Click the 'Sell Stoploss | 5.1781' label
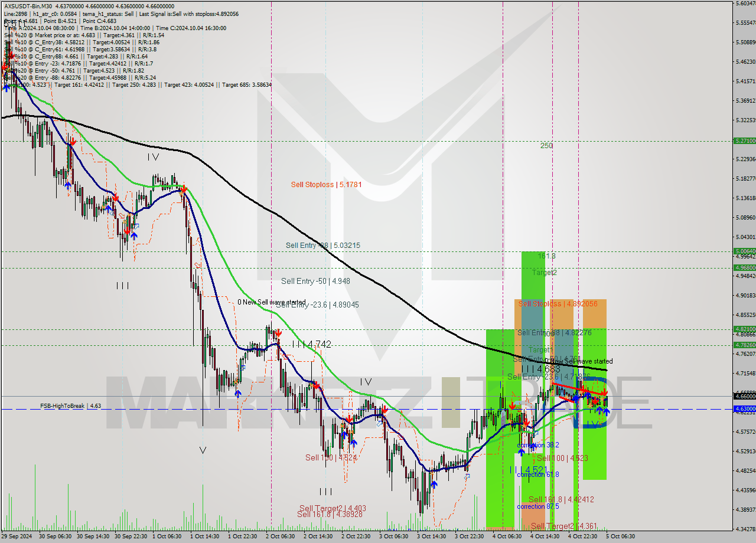 point(326,185)
